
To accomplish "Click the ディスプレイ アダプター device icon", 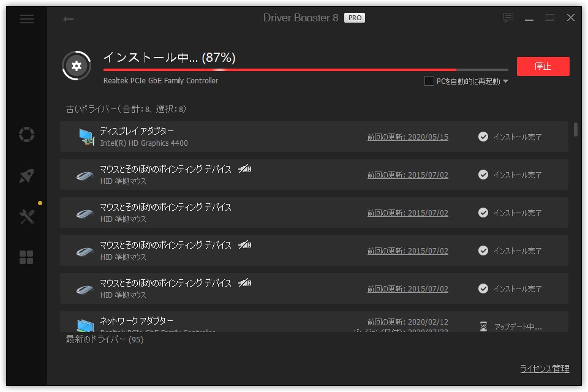I will (x=86, y=137).
